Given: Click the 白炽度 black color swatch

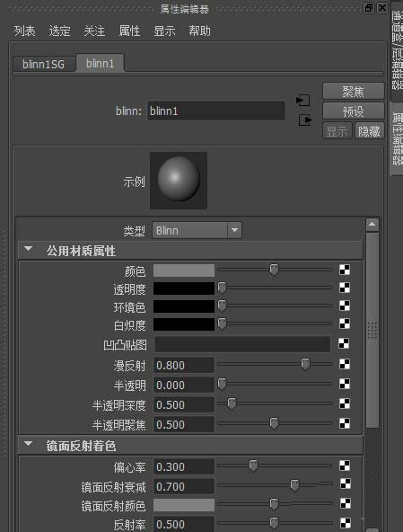Looking at the screenshot, I should 184,324.
